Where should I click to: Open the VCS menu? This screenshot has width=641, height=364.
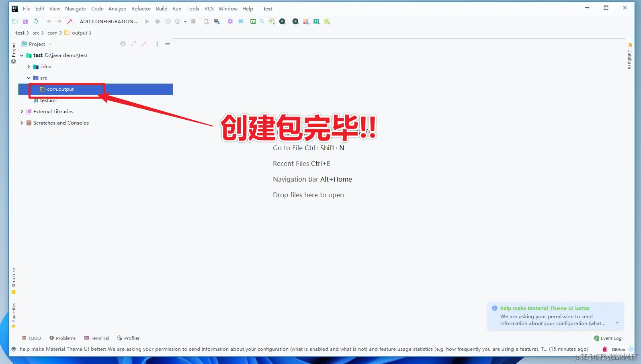point(209,8)
